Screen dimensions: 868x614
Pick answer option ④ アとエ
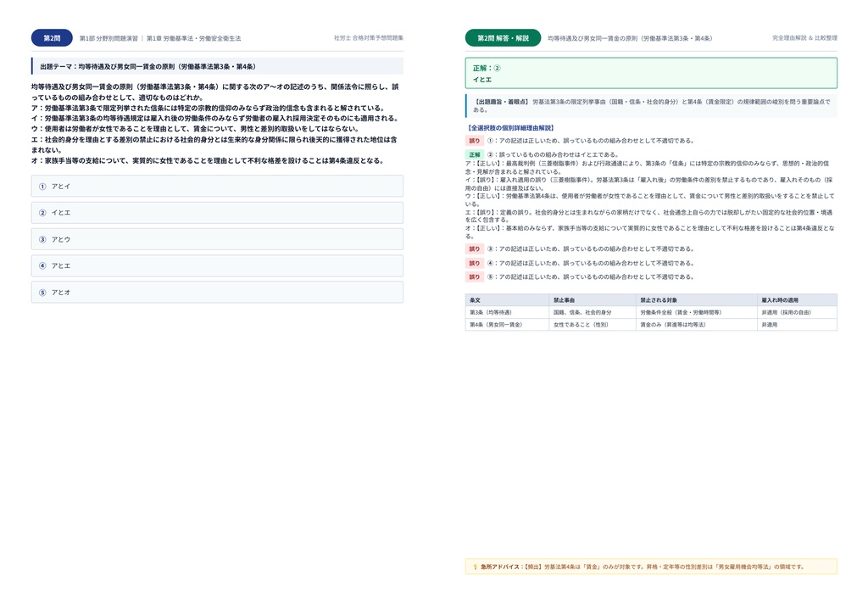pyautogui.click(x=217, y=265)
